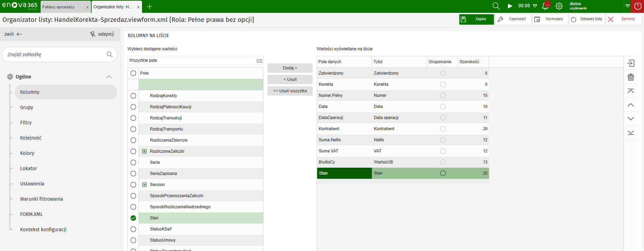Click the << Usuń wszystko button
Image resolution: width=644 pixels, height=251 pixels.
point(290,91)
